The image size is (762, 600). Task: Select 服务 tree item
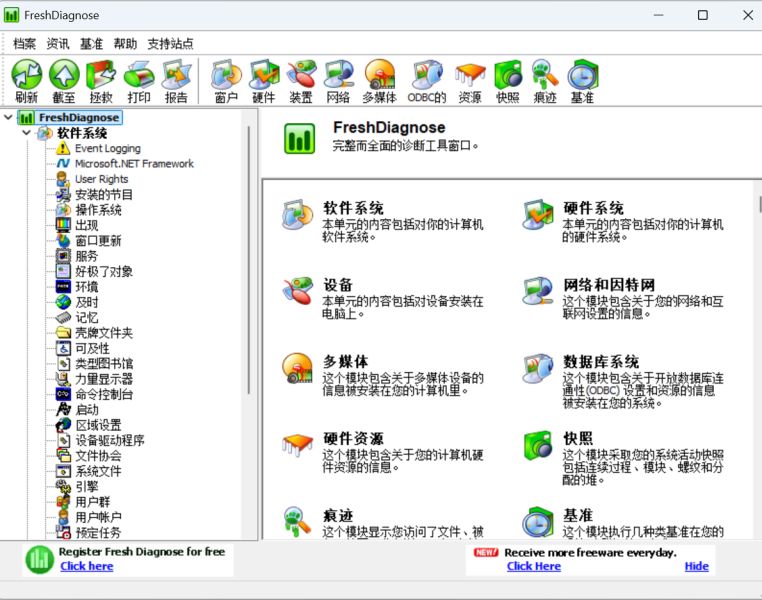[x=87, y=256]
